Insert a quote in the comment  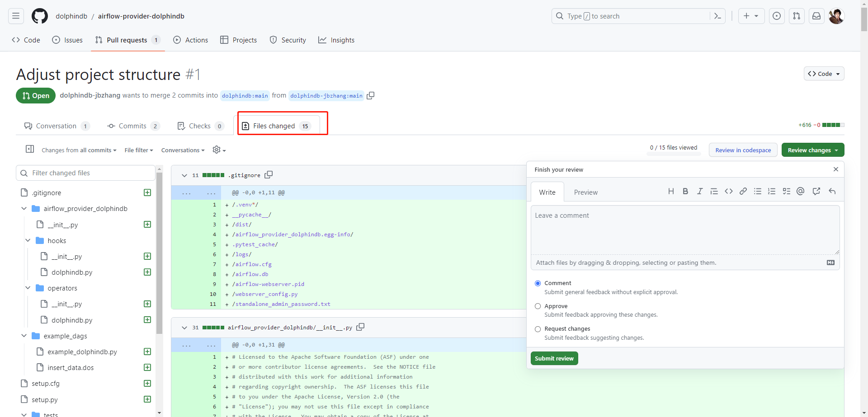(x=714, y=192)
